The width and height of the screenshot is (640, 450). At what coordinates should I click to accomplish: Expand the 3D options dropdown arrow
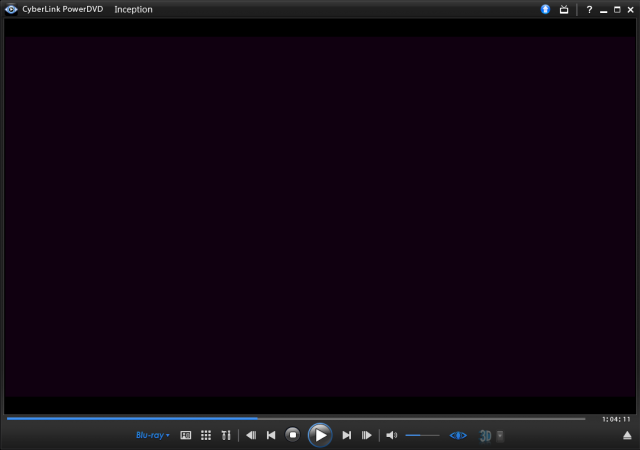click(500, 436)
